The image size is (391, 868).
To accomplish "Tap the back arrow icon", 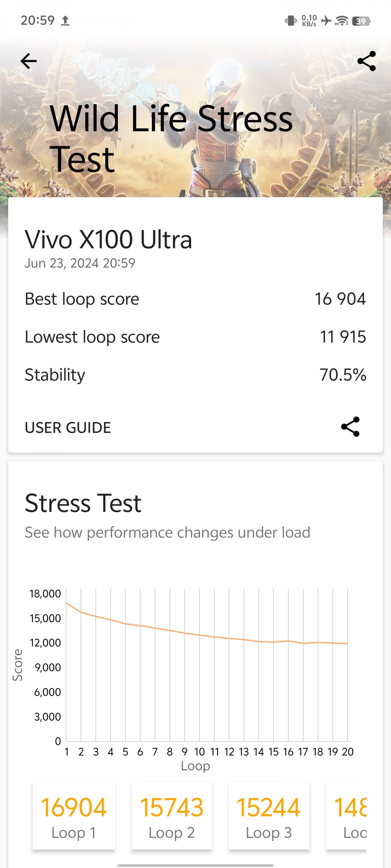I will click(x=29, y=61).
